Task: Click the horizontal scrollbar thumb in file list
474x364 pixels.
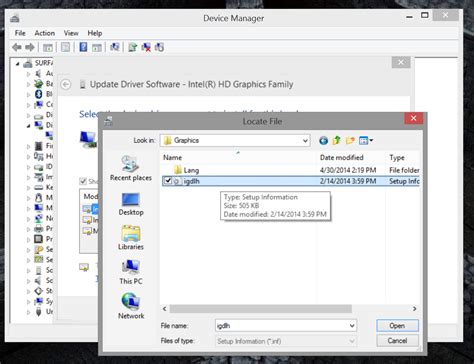Action: coord(261,309)
